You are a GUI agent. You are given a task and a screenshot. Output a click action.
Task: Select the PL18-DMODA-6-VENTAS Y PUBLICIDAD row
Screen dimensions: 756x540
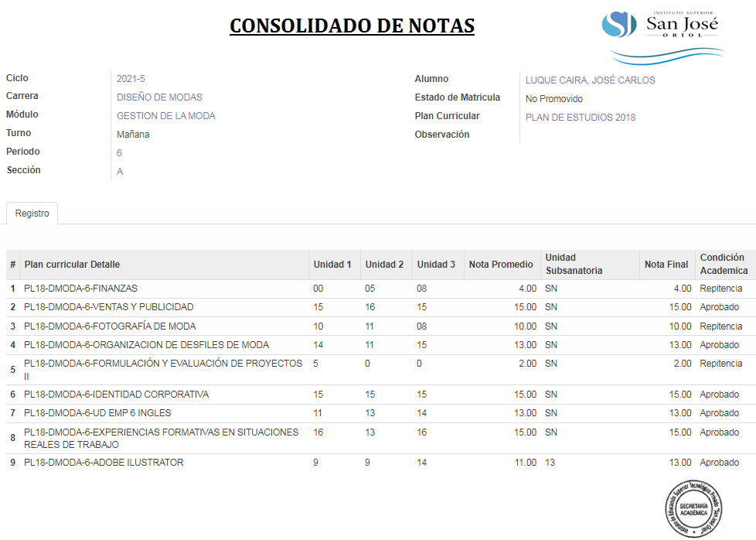coord(381,307)
